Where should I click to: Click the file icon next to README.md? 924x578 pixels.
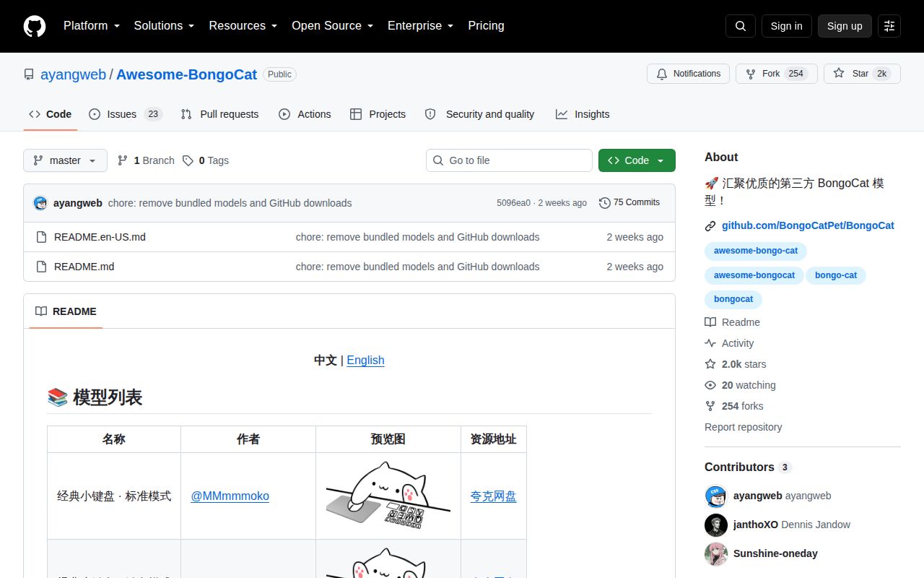coord(41,267)
